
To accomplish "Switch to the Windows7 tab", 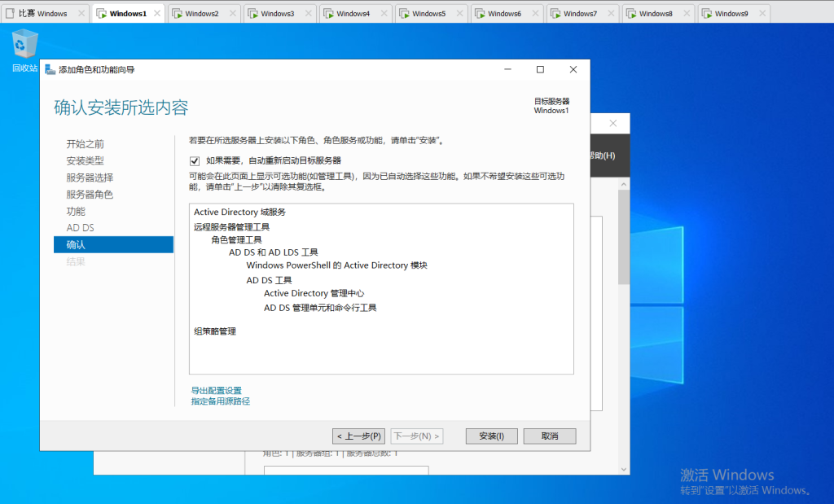I will click(580, 14).
